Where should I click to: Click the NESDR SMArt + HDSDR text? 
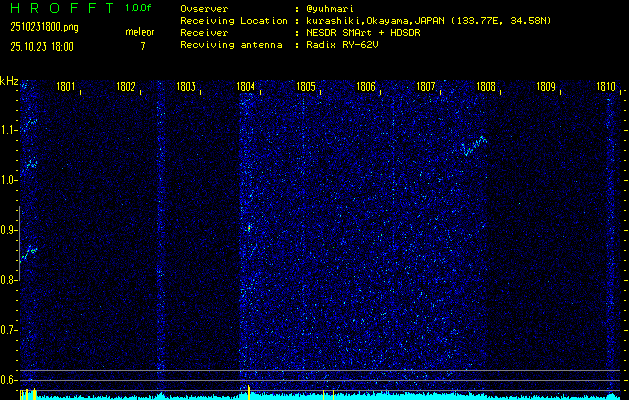pos(363,33)
